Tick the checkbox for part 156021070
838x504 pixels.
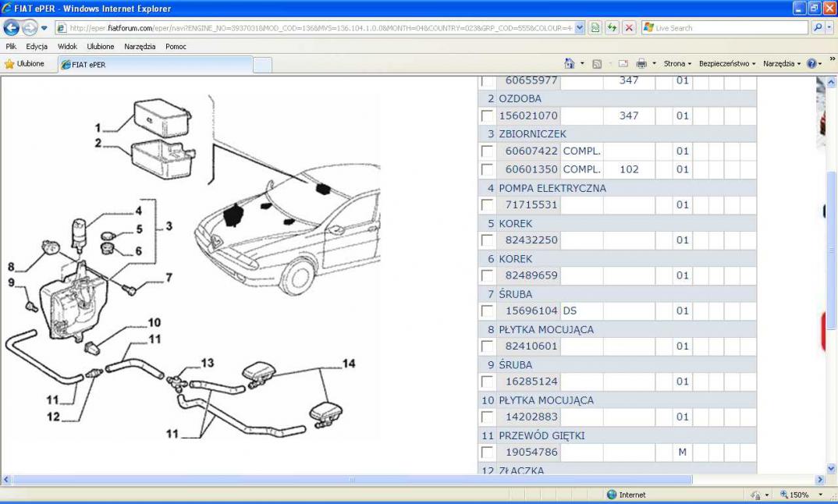pos(487,116)
